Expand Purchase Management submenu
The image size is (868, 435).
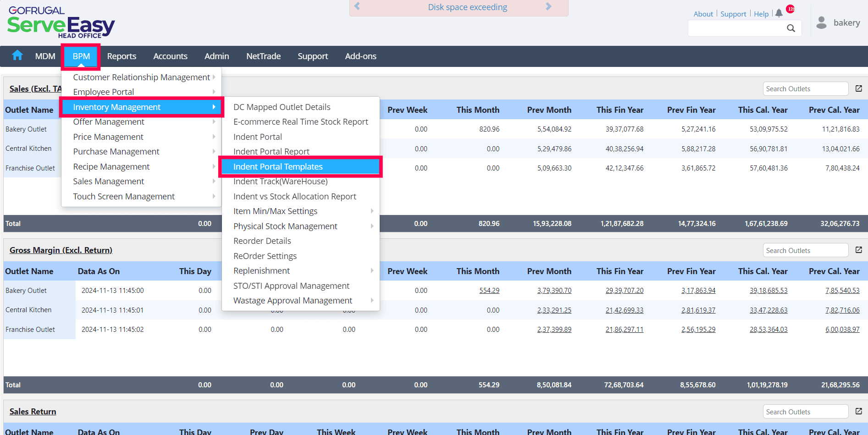[142, 151]
